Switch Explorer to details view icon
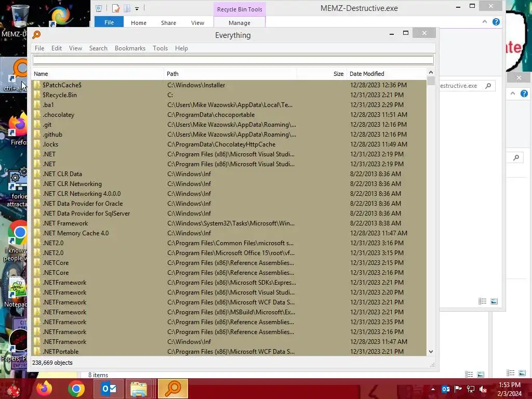Image resolution: width=532 pixels, height=399 pixels. 483,301
